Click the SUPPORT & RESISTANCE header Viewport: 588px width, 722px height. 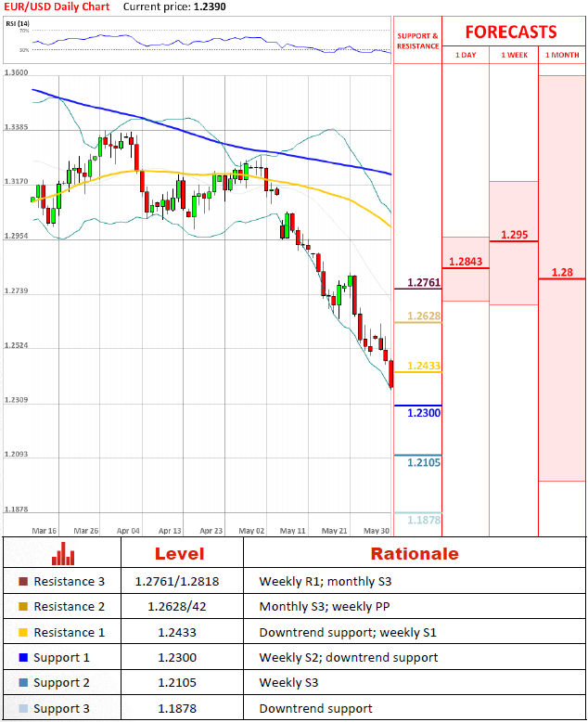pyautogui.click(x=417, y=41)
